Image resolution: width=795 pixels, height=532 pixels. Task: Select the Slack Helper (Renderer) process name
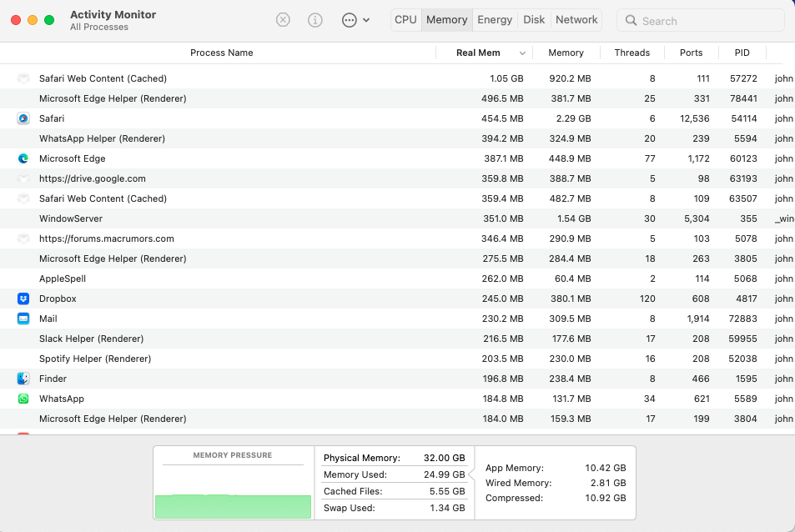tap(91, 339)
